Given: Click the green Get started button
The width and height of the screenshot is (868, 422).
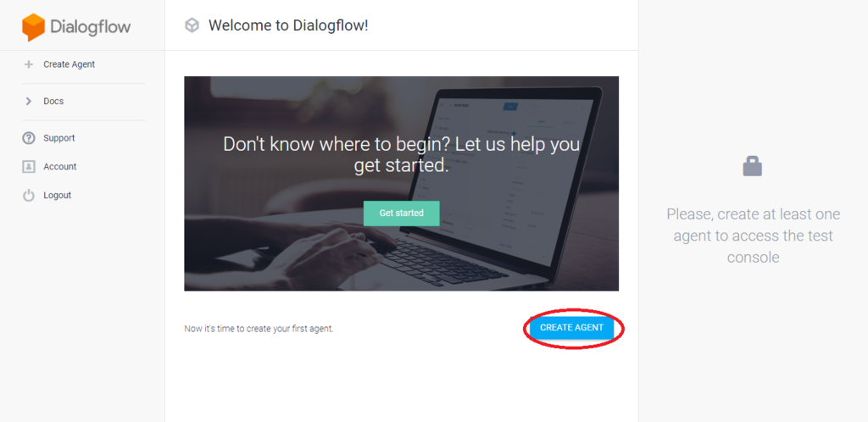Looking at the screenshot, I should coord(401,213).
